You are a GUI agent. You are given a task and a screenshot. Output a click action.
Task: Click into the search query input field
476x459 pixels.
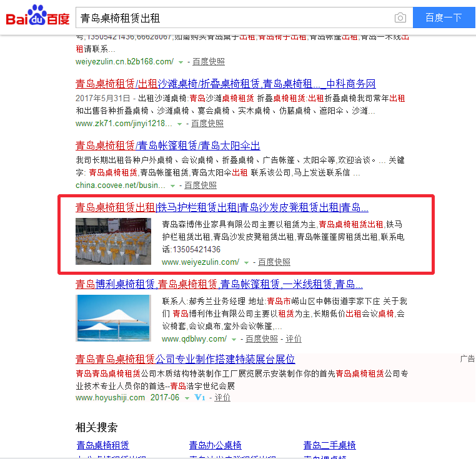tap(231, 17)
